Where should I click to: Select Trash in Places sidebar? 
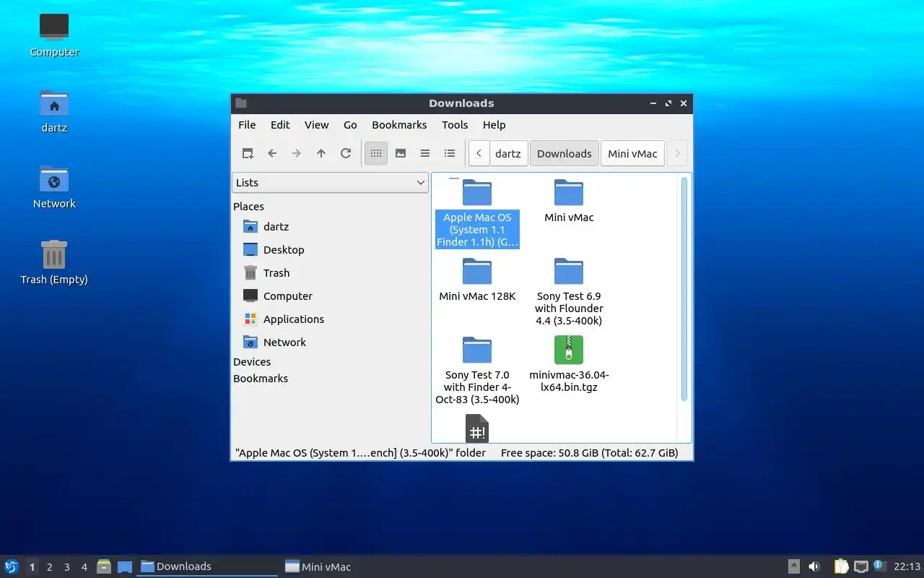pos(331,273)
